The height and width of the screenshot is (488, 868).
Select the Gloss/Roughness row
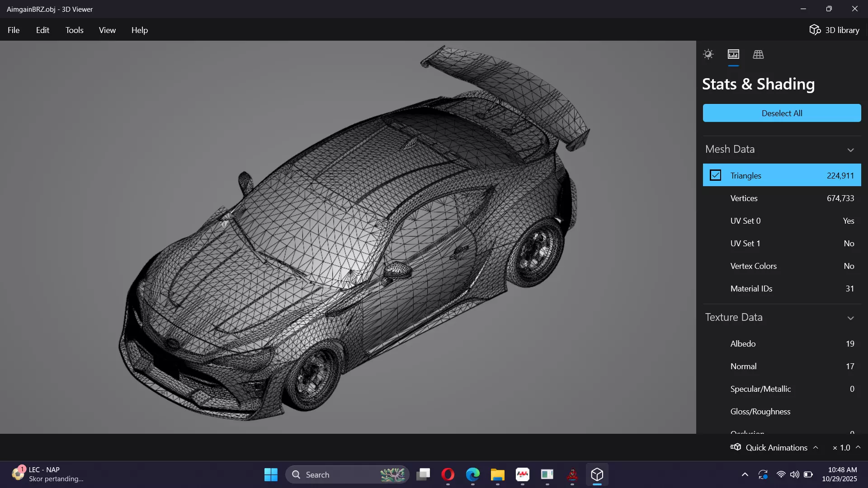(782, 411)
